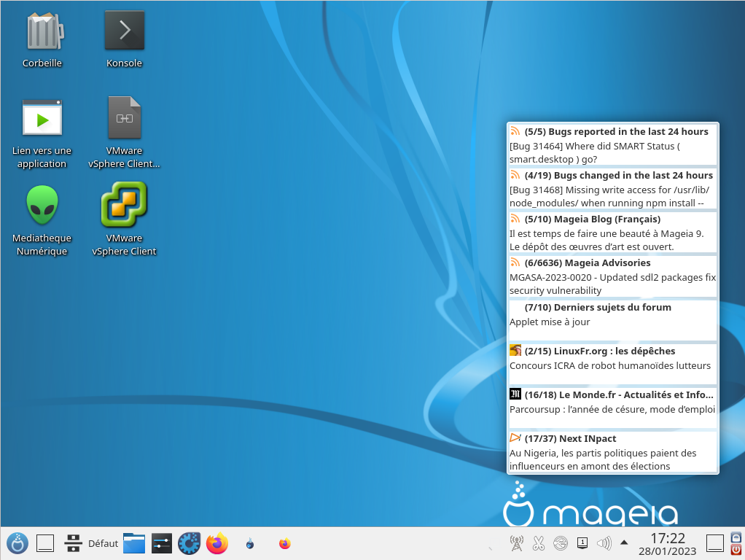Open 'Le Monde.fr - Actualités et Info...' header

(619, 394)
